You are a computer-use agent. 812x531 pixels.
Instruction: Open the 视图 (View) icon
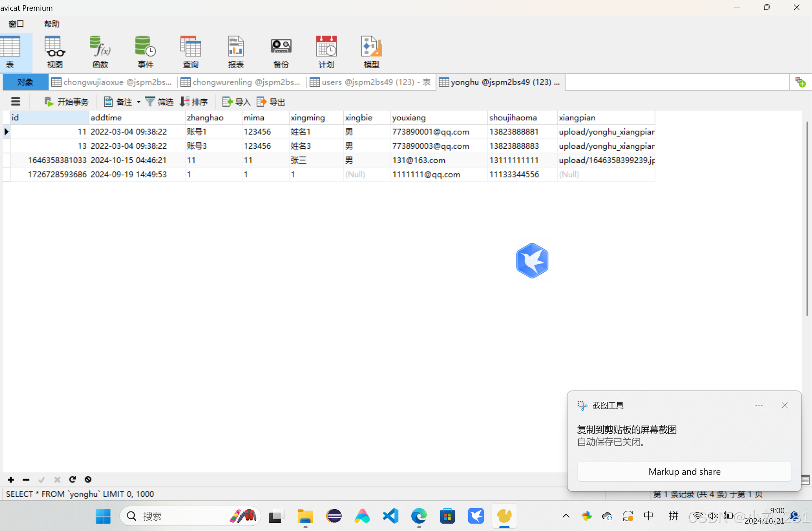coord(55,52)
